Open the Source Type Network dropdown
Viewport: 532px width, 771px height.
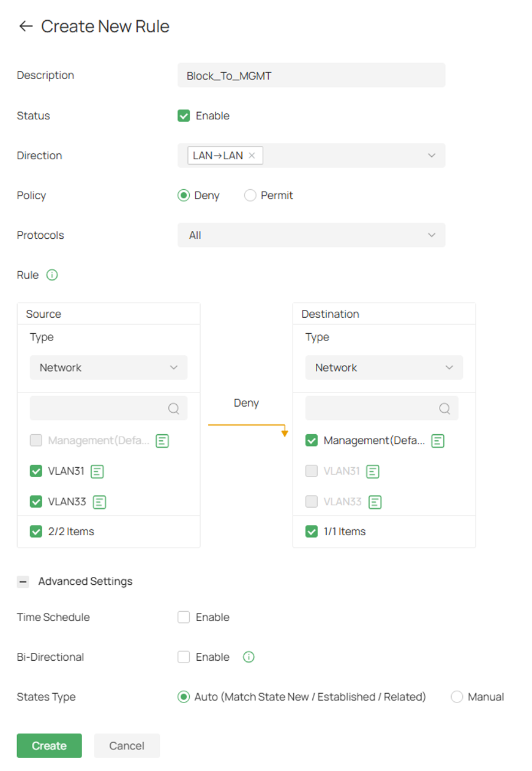[109, 367]
